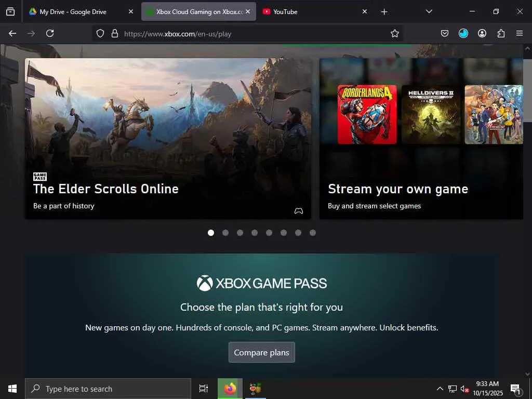Select first carousel dot
Viewport: 532px width, 399px height.
(x=211, y=233)
